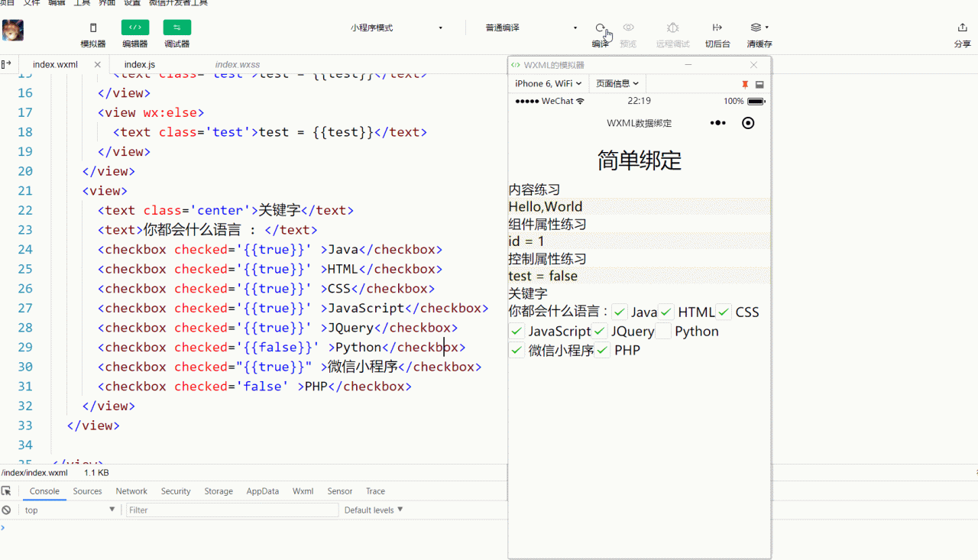Switch to the index.wxml editor tab
Image resolution: width=978 pixels, height=560 pixels.
point(55,65)
